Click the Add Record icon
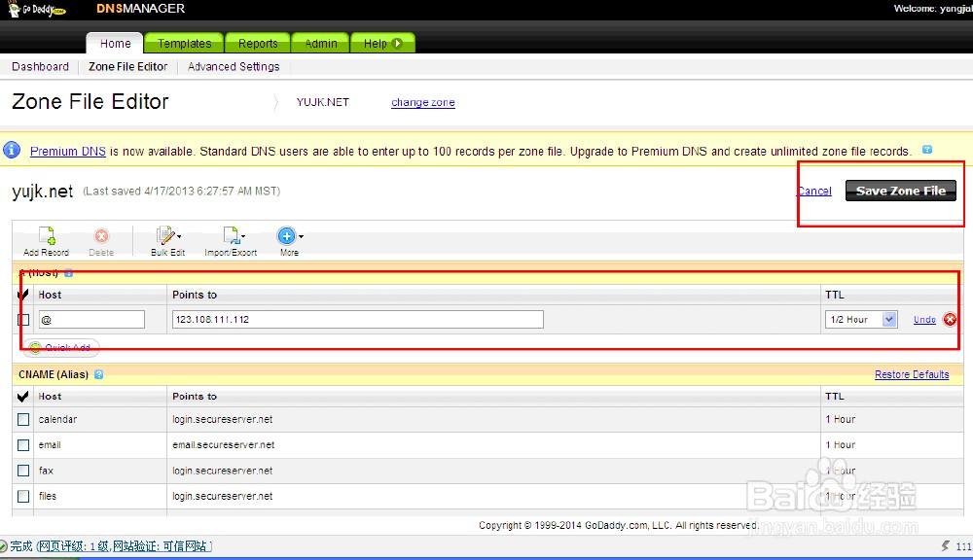 (x=47, y=235)
